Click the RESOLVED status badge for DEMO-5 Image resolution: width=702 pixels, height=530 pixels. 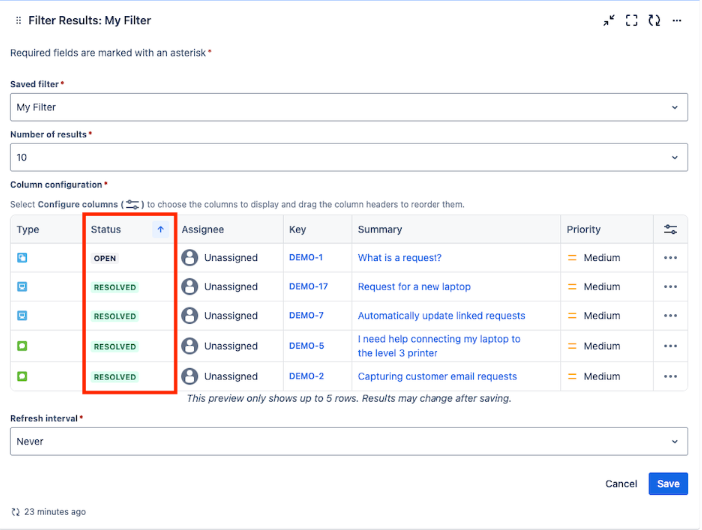115,347
